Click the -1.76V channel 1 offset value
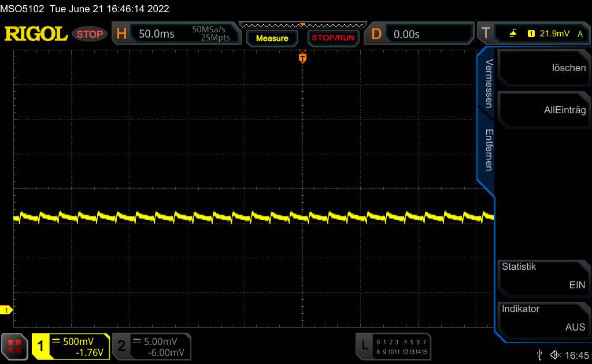Screen dimensions: 592x364 [x=90, y=352]
